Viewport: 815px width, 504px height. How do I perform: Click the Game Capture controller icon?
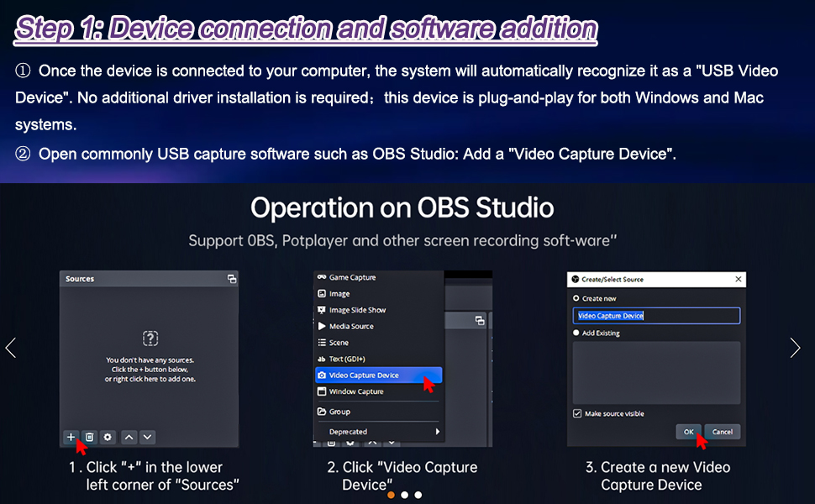322,277
